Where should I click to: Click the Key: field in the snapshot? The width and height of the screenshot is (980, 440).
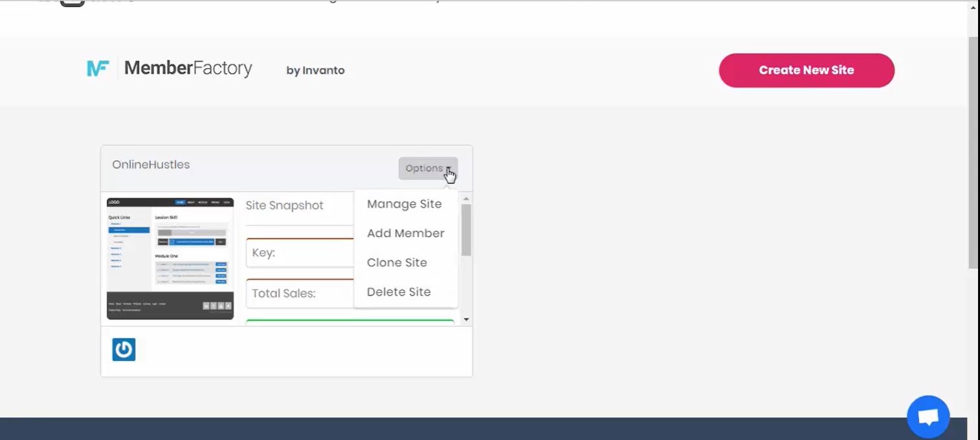[300, 253]
